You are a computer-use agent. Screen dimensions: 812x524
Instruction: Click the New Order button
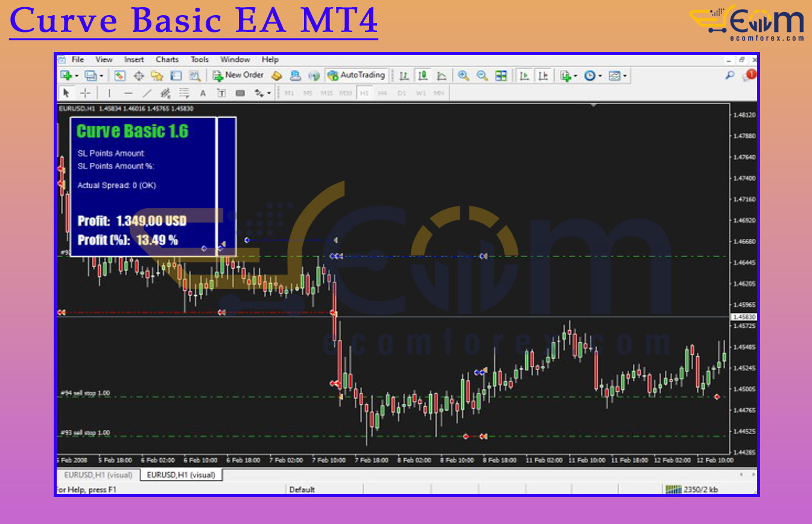[238, 75]
